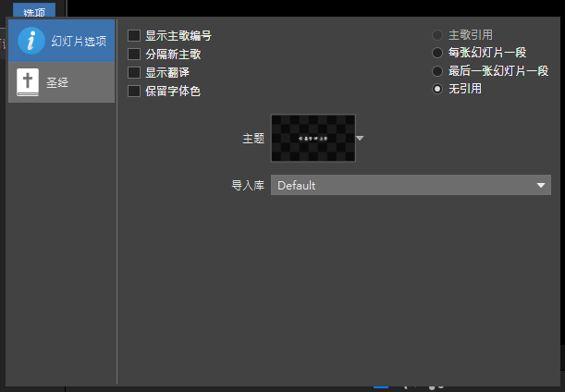Enable the 显示主歌编号 checkbox
The width and height of the screenshot is (565, 392).
click(135, 36)
